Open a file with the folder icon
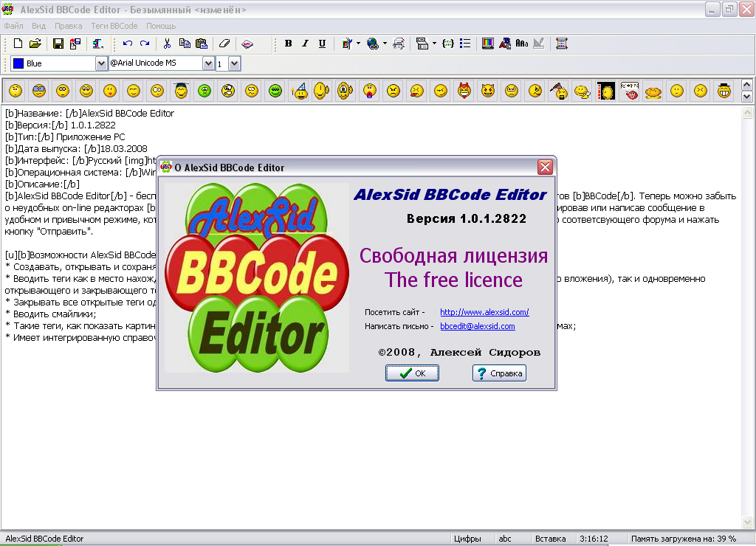The image size is (756, 546). pos(35,44)
